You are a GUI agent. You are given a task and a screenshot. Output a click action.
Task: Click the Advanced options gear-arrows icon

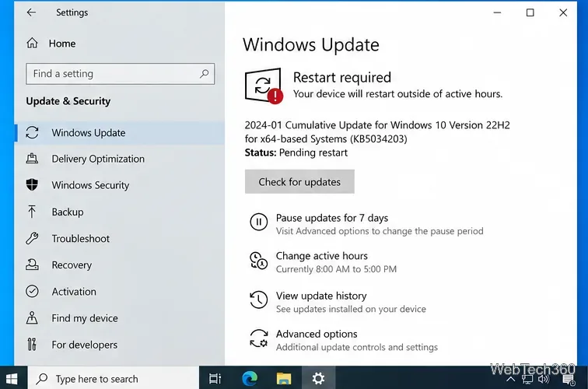point(259,338)
